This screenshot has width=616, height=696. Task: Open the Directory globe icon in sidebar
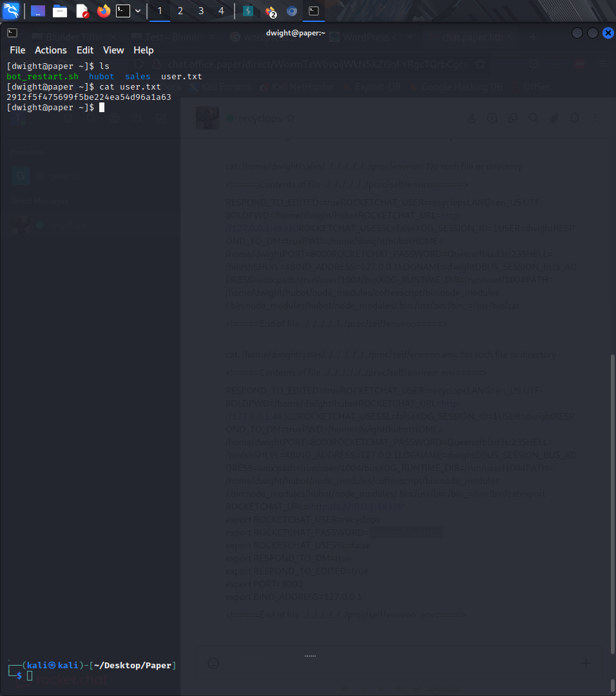(x=115, y=118)
